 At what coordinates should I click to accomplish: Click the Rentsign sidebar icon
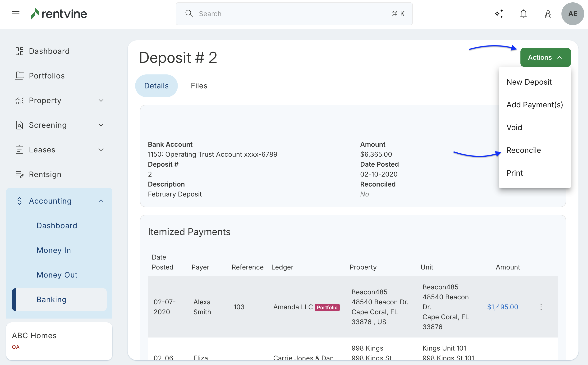pos(19,174)
